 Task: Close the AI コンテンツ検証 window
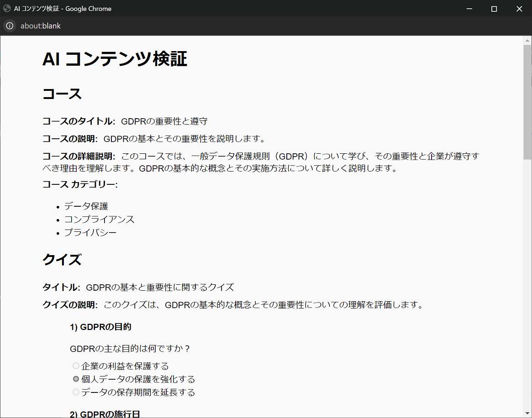pyautogui.click(x=519, y=9)
